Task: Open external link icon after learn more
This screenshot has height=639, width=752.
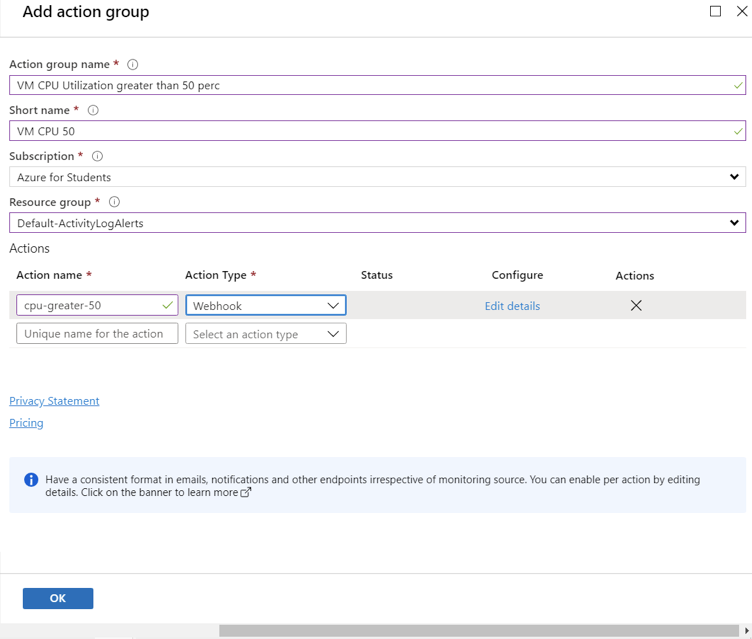Action: coord(245,493)
